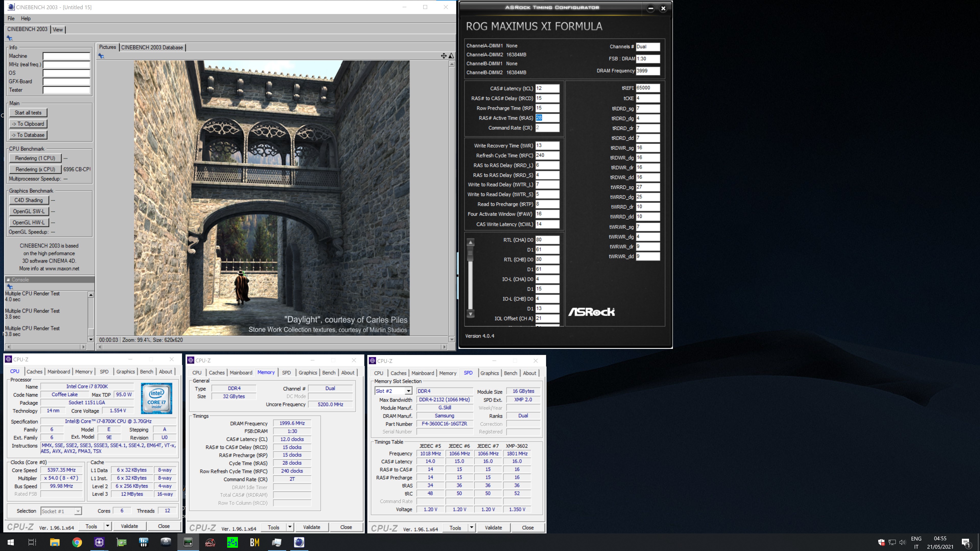980x551 pixels.
Task: Switch to the View tab in CINEBENCH
Action: pyautogui.click(x=58, y=29)
